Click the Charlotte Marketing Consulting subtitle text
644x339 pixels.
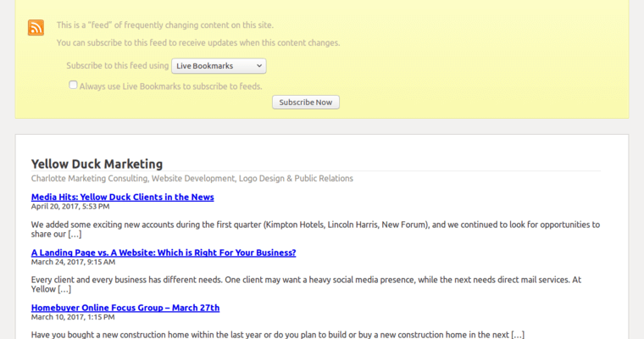point(192,178)
